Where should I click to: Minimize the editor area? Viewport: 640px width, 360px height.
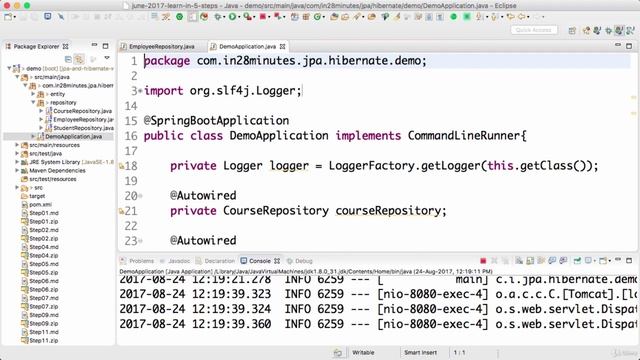click(618, 45)
